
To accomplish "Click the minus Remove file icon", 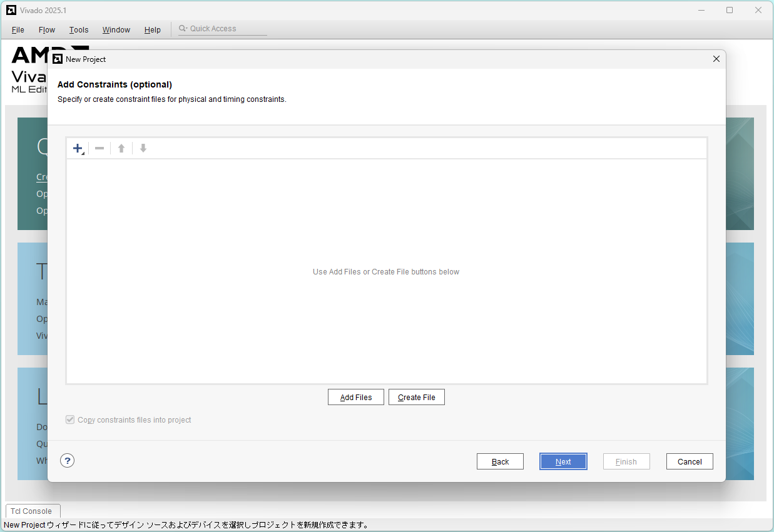I will click(99, 148).
